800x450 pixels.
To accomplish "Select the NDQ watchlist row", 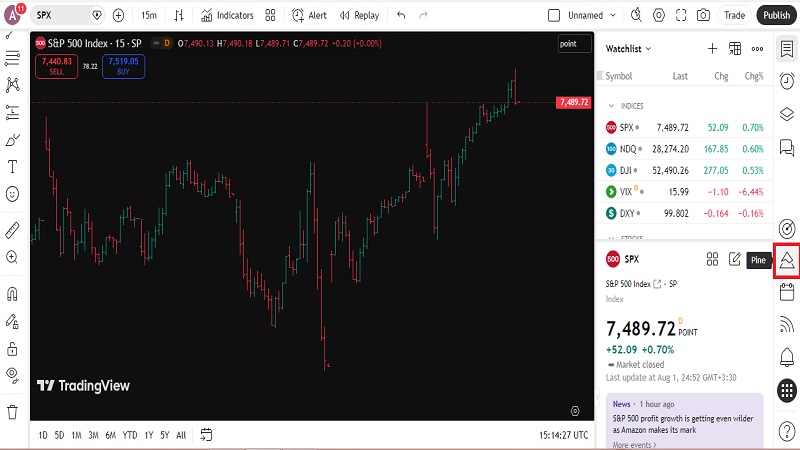I will [x=684, y=149].
